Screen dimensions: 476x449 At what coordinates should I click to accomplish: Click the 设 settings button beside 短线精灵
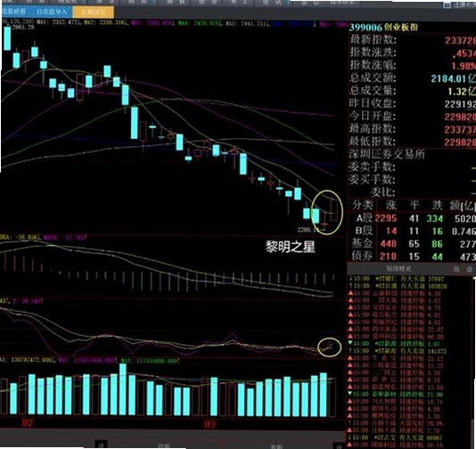point(470,269)
